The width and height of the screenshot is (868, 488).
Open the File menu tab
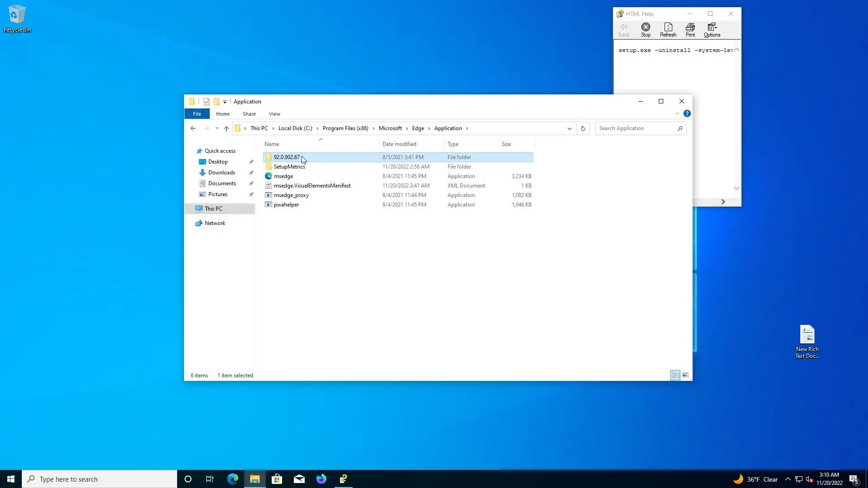(197, 114)
